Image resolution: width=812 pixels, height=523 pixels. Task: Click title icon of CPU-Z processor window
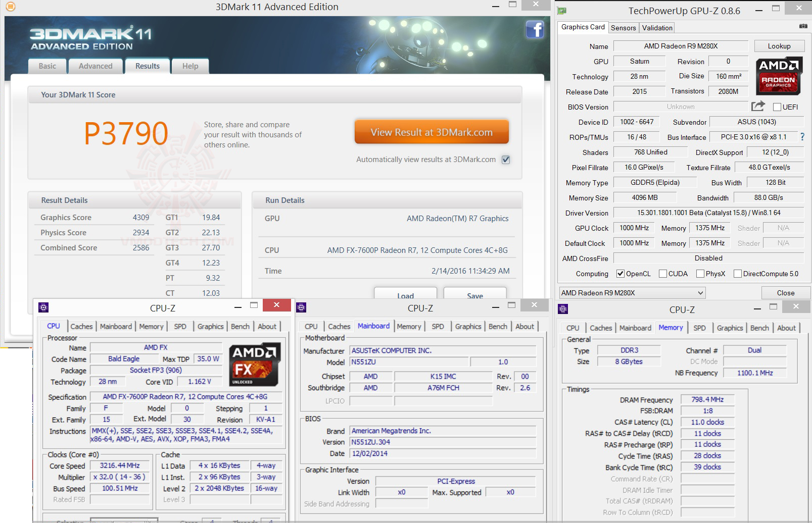[43, 307]
